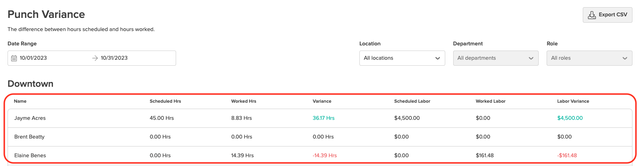Click the Downtown section heading
Viewport: 644px width, 166px height.
coord(31,84)
